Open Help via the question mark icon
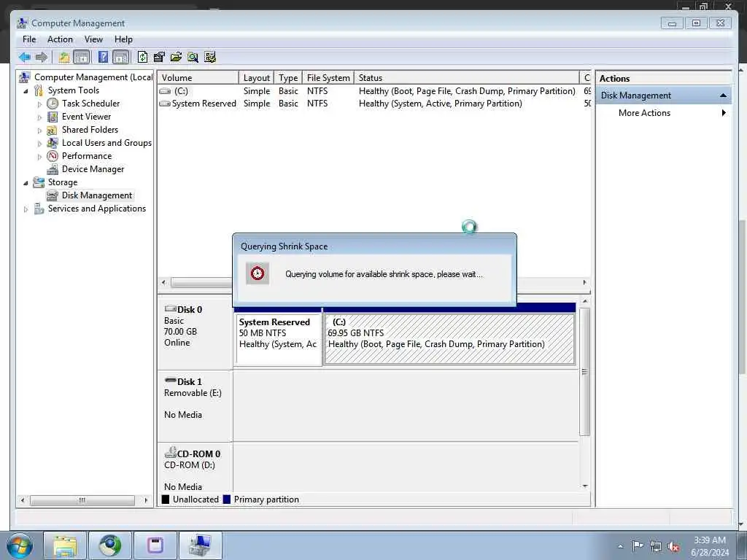This screenshot has height=560, width=747. [x=103, y=57]
